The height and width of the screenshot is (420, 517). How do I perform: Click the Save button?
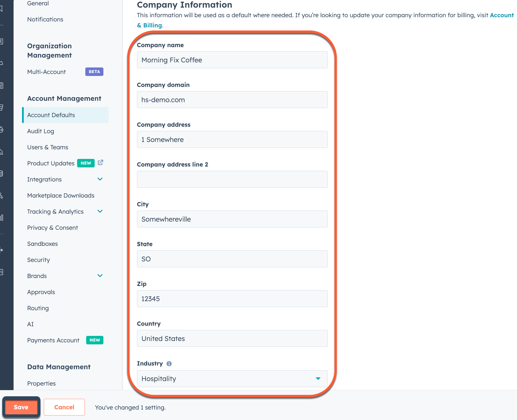[21, 407]
